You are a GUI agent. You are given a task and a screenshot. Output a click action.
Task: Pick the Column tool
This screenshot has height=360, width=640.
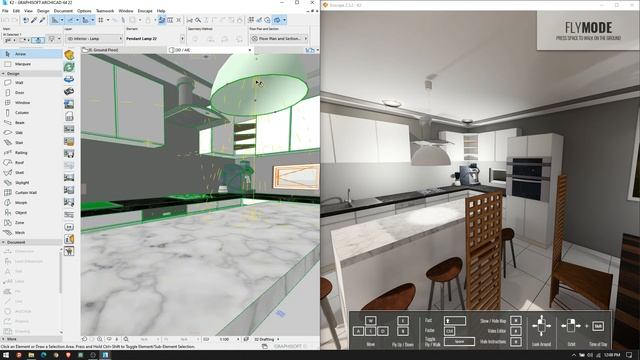tap(31, 113)
